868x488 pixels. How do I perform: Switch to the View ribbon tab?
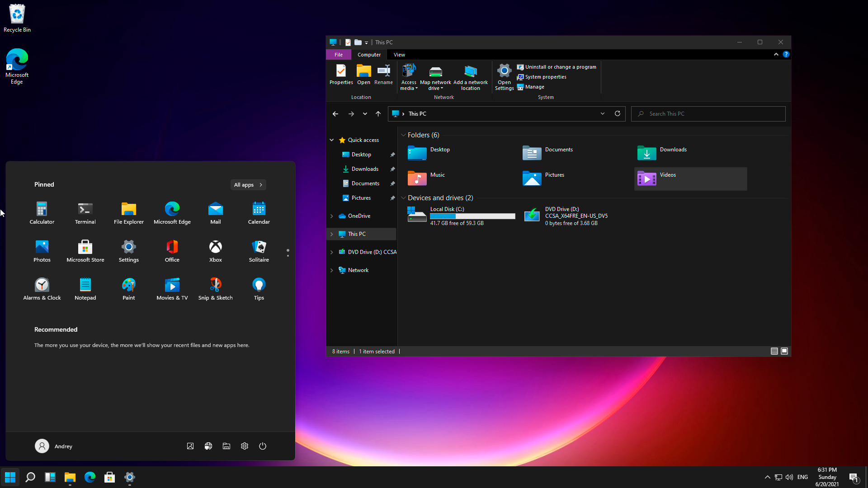tap(399, 55)
